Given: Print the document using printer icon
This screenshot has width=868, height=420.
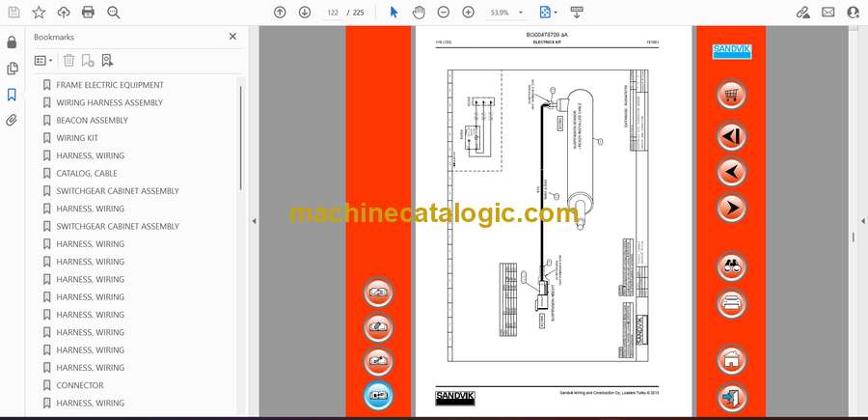Looking at the screenshot, I should [88, 13].
